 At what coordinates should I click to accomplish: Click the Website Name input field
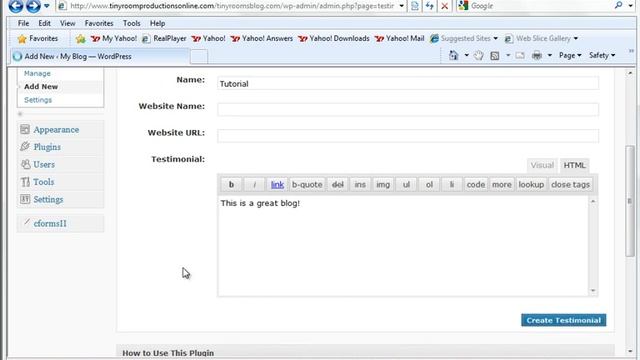click(x=408, y=109)
